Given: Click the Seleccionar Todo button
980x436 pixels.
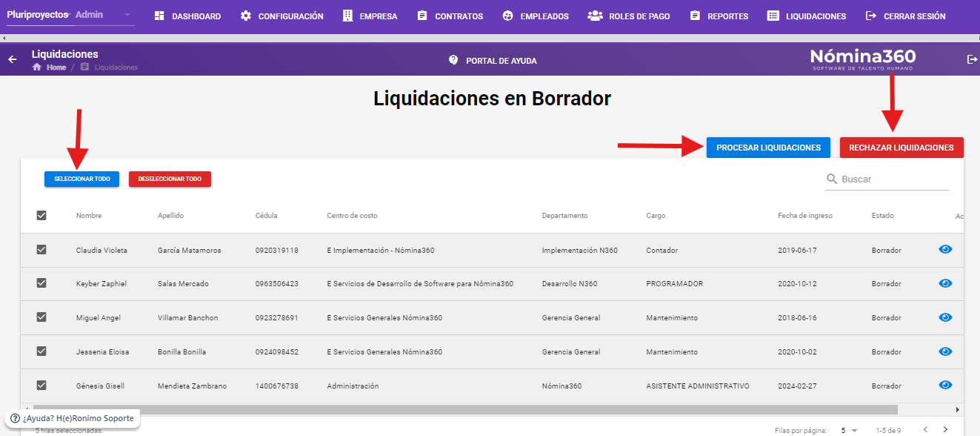Looking at the screenshot, I should coord(81,179).
